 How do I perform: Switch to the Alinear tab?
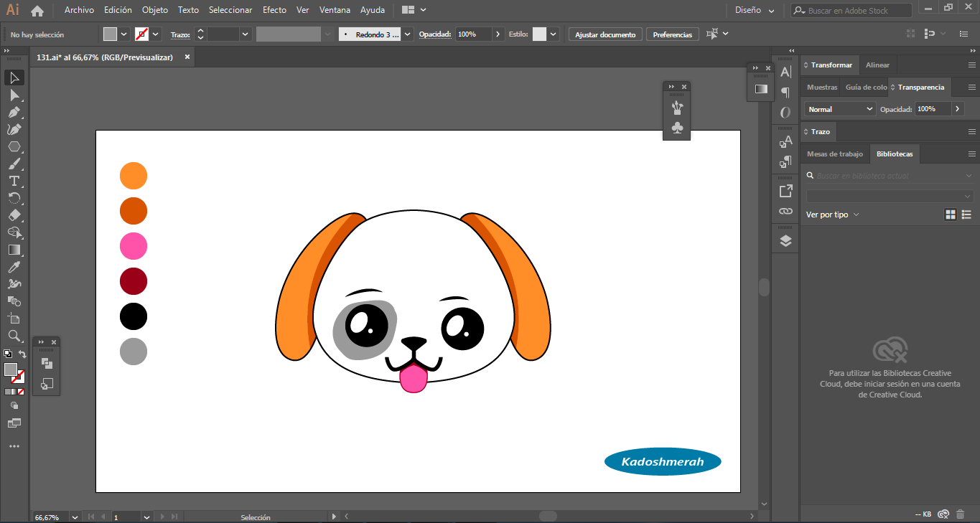coord(877,65)
